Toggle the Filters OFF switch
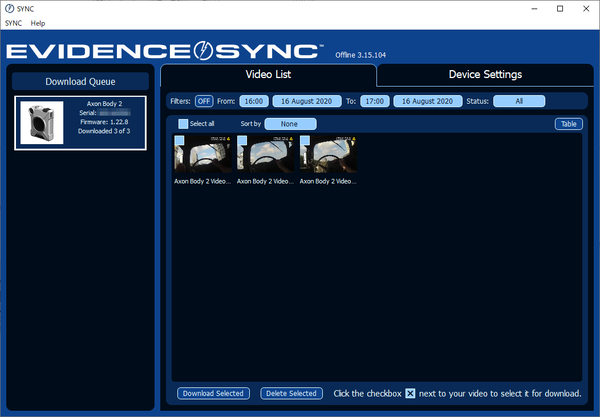This screenshot has height=417, width=600. [x=204, y=101]
